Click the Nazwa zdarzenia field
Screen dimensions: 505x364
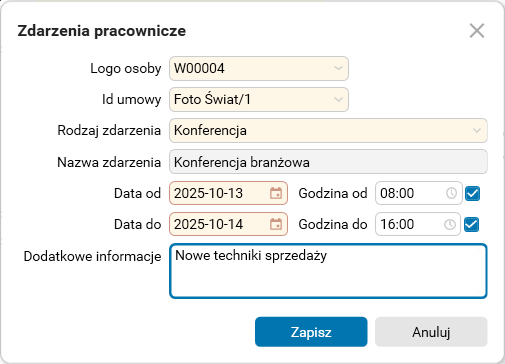328,162
